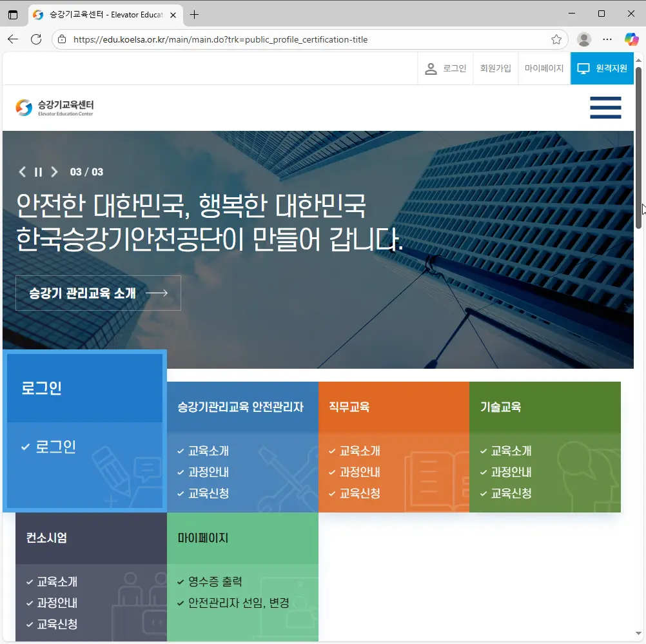
Task: Advance to next banner slide
Action: [x=54, y=171]
